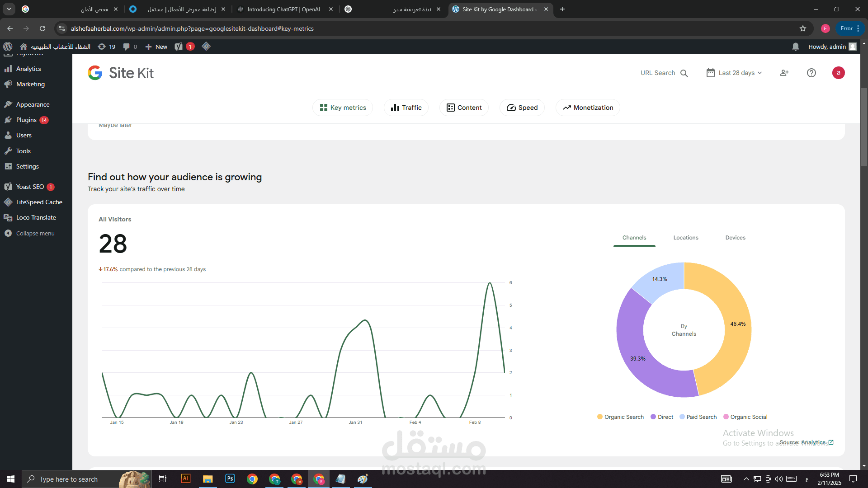Open Adobe Illustrator from taskbar
Screen dimensions: 868x488
[185, 479]
